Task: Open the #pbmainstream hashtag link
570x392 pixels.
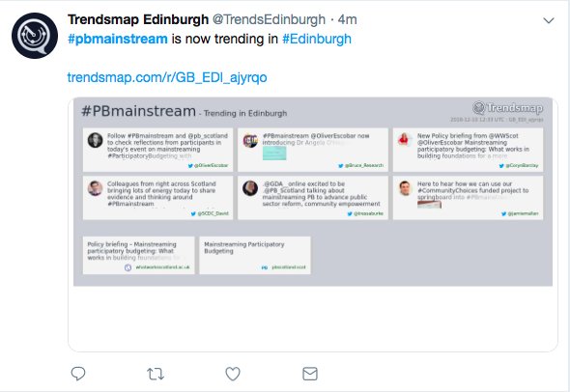Action: pyautogui.click(x=118, y=39)
